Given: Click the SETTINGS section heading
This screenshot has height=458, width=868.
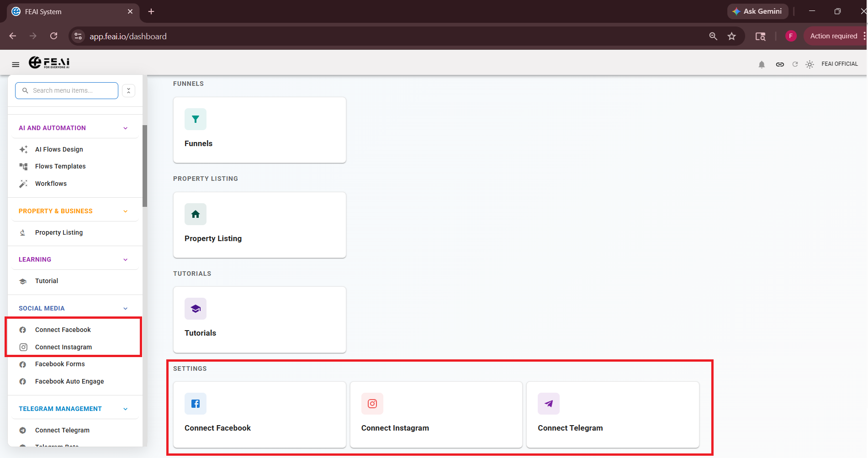Looking at the screenshot, I should point(190,369).
